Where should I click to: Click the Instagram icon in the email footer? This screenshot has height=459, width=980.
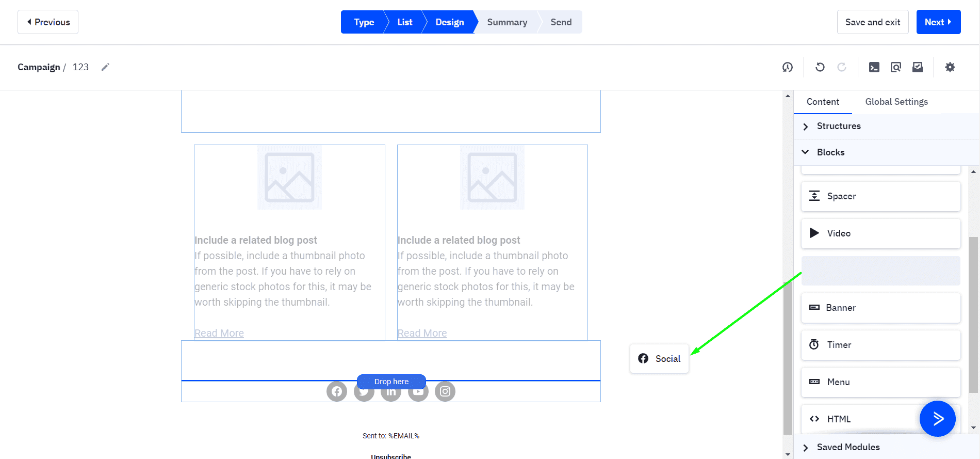click(445, 392)
